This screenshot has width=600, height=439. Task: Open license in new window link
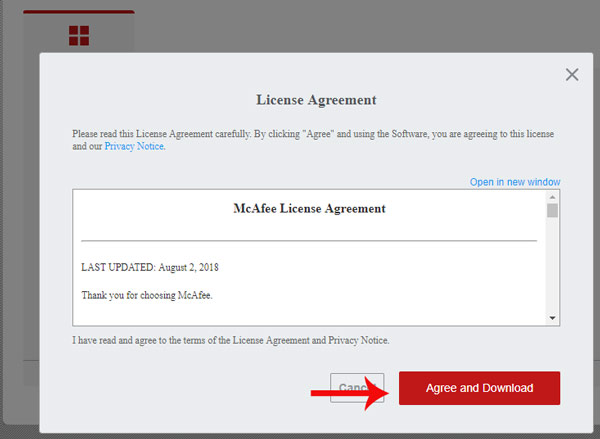point(515,182)
